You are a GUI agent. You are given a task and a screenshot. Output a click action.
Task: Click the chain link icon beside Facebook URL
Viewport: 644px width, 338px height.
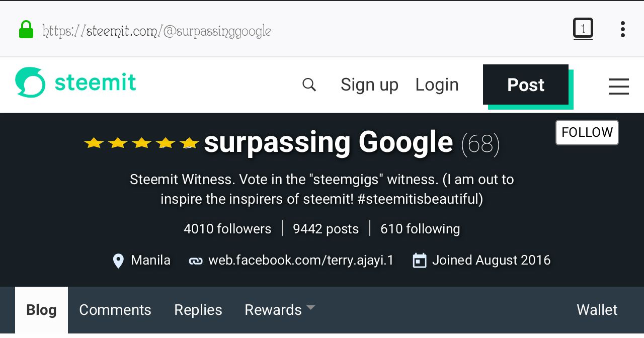(x=195, y=261)
